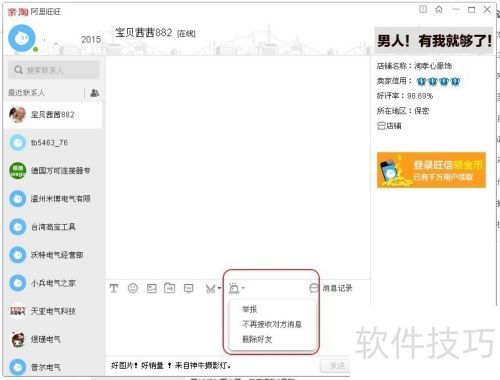Click the quick phrase icon

[189, 288]
